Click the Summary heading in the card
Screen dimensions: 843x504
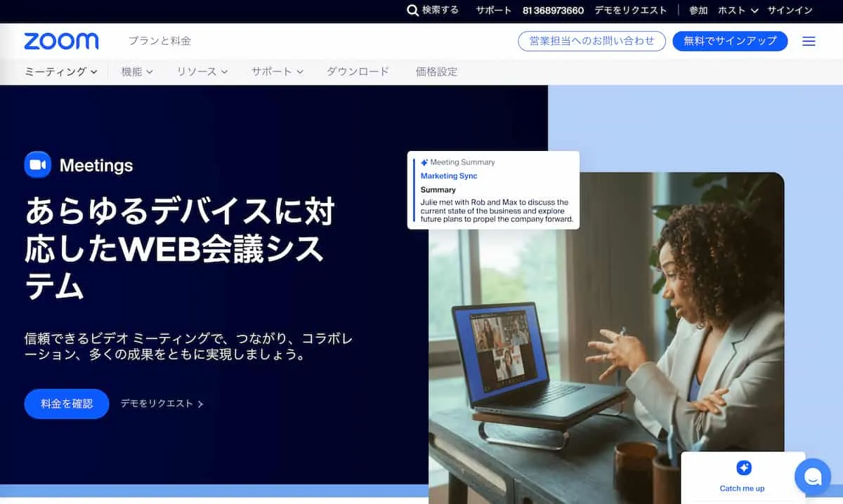tap(438, 190)
